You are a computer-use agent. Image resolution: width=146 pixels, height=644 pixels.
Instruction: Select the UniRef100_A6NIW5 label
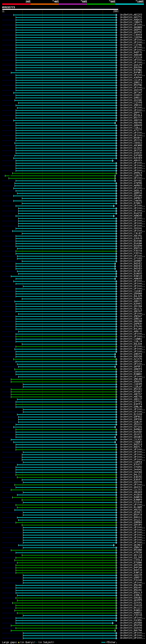(x=131, y=55)
